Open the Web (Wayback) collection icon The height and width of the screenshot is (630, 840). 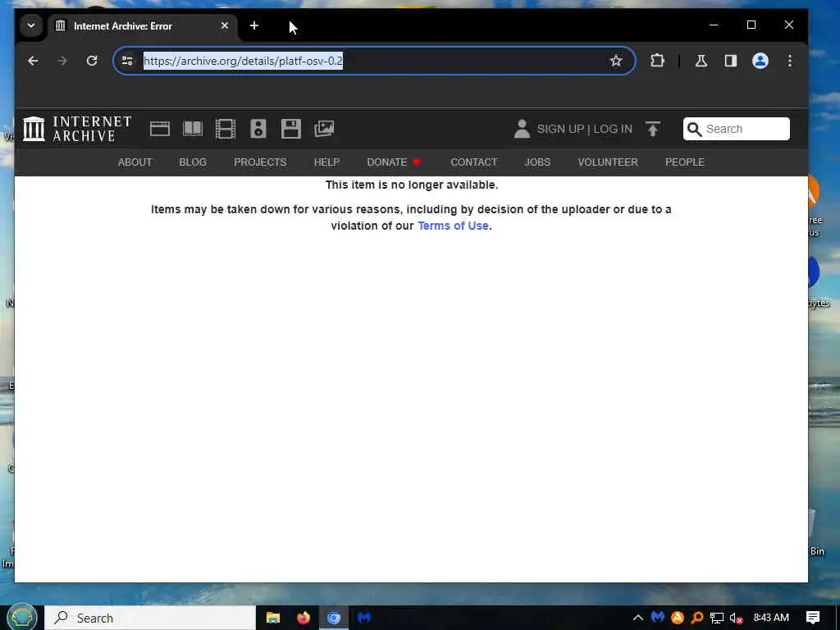pyautogui.click(x=160, y=129)
